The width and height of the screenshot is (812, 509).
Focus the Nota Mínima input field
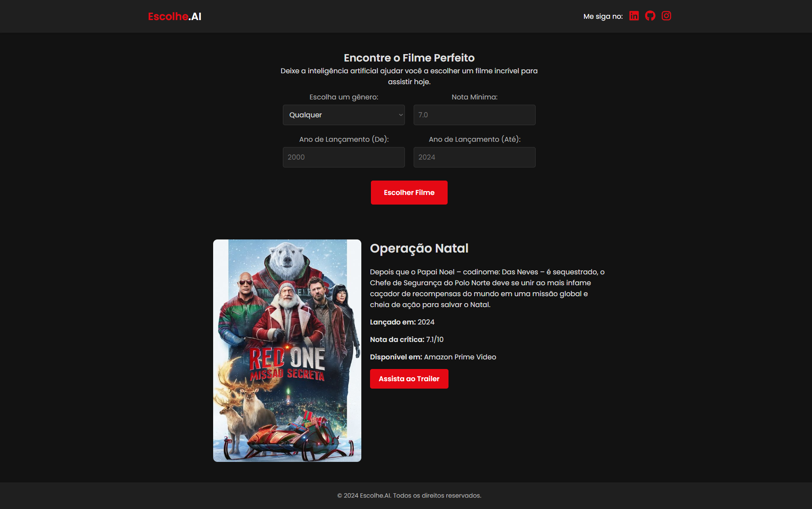coord(474,115)
